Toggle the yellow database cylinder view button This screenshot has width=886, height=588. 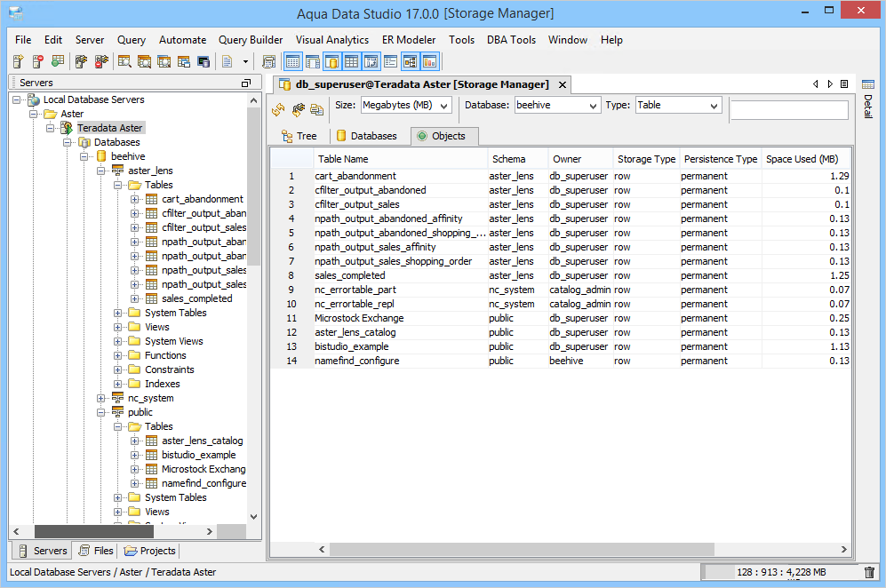point(332,61)
